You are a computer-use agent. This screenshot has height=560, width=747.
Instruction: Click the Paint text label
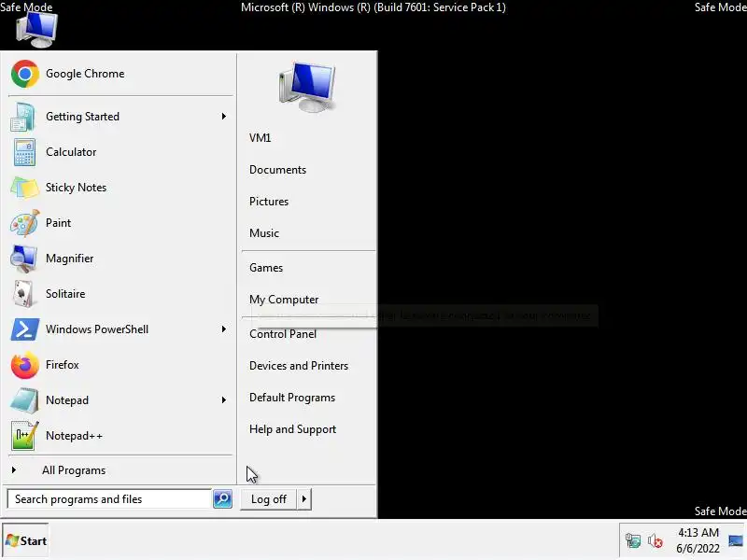click(59, 223)
